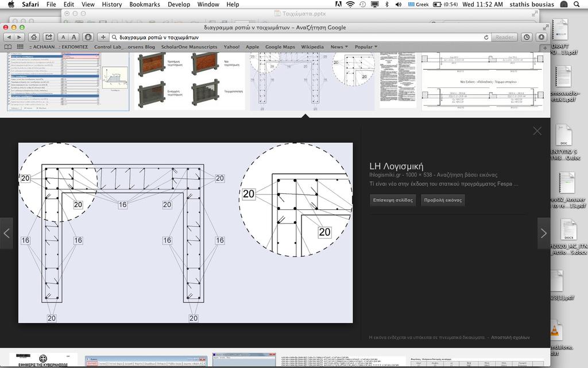The width and height of the screenshot is (588, 368).
Task: Open the File menu
Action: pyautogui.click(x=51, y=5)
